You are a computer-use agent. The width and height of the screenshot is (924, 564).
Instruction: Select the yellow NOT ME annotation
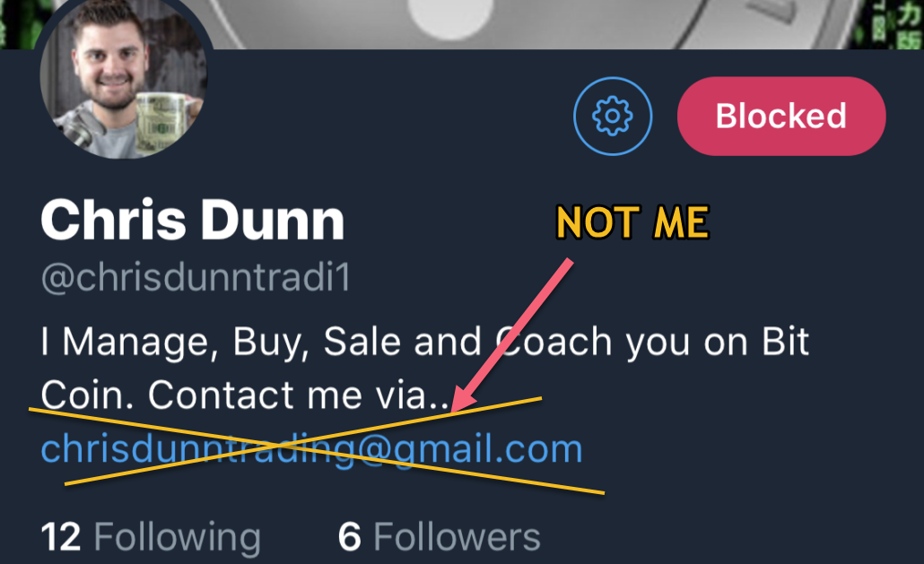[x=632, y=222]
